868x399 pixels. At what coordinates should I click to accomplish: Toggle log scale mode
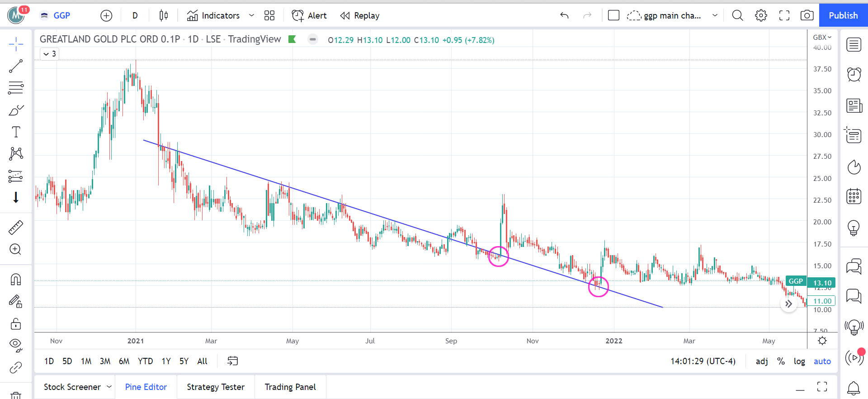pyautogui.click(x=799, y=361)
